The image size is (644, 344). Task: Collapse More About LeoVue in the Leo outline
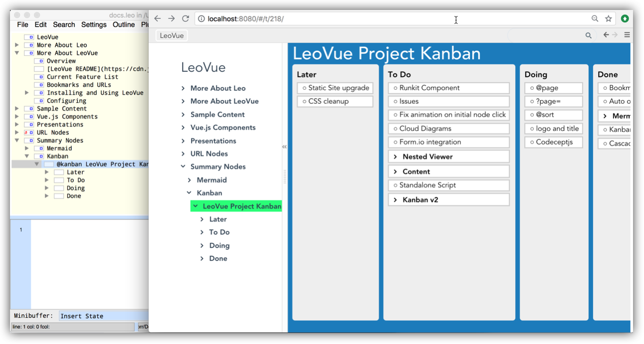[17, 53]
